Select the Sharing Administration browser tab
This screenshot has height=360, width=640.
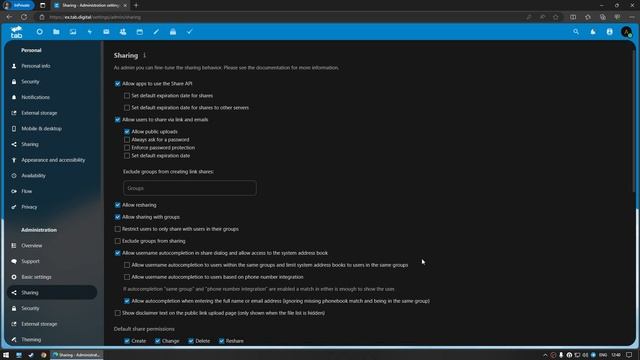90,5
